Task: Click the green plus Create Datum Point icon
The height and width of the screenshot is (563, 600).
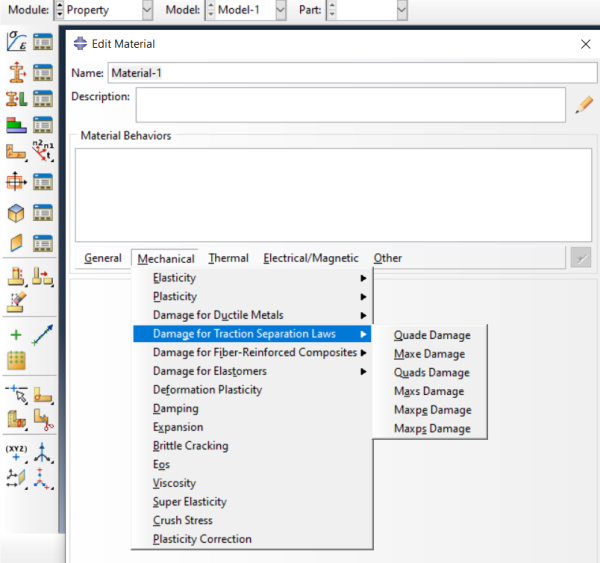Action: [x=16, y=336]
